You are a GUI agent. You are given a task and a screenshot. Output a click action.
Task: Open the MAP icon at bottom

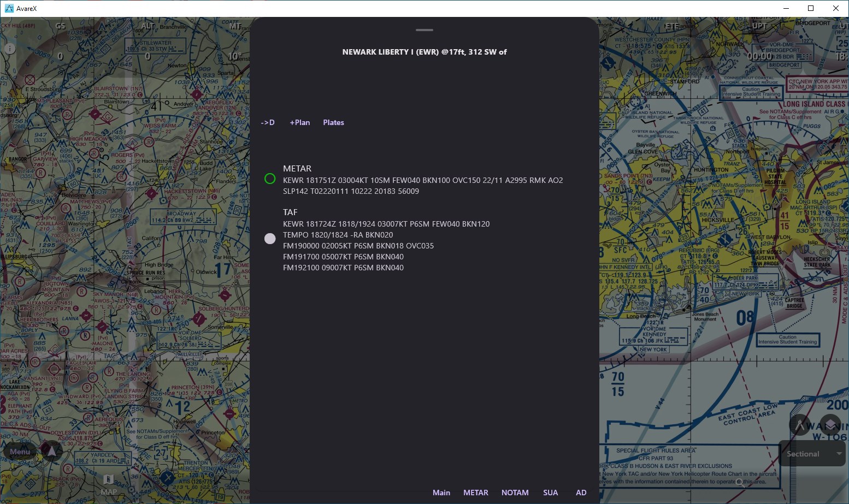tap(108, 484)
